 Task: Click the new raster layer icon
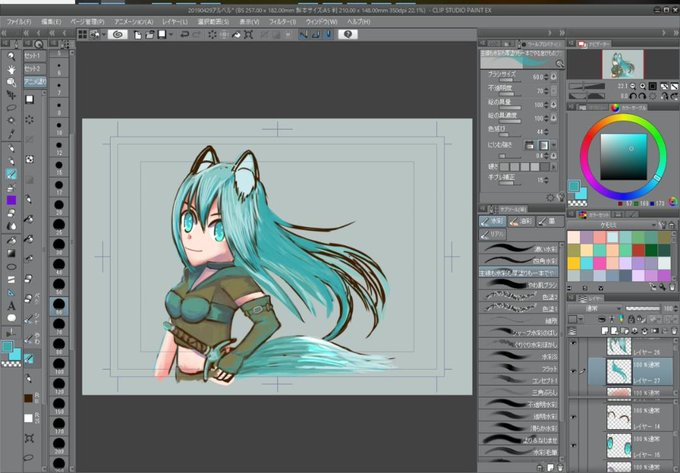[x=605, y=331]
